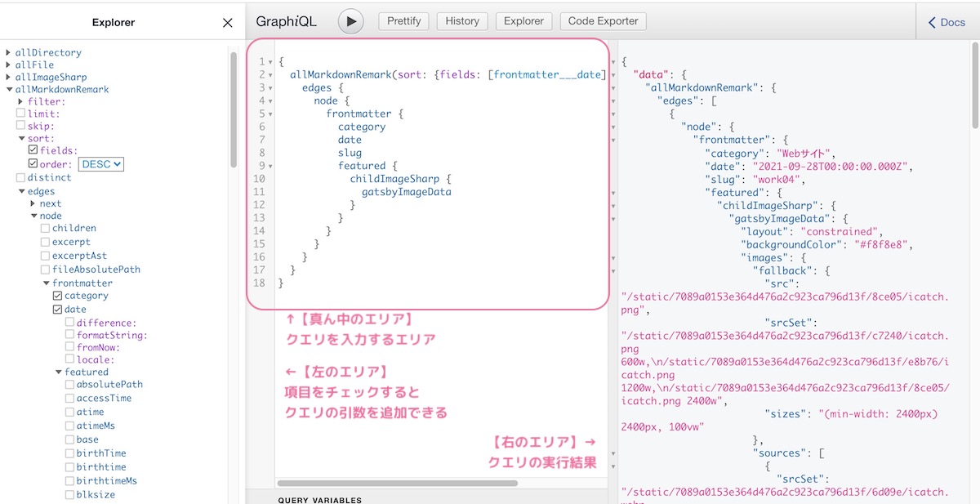This screenshot has width=980, height=504.
Task: Enable the difference argument checkbox
Action: point(70,323)
